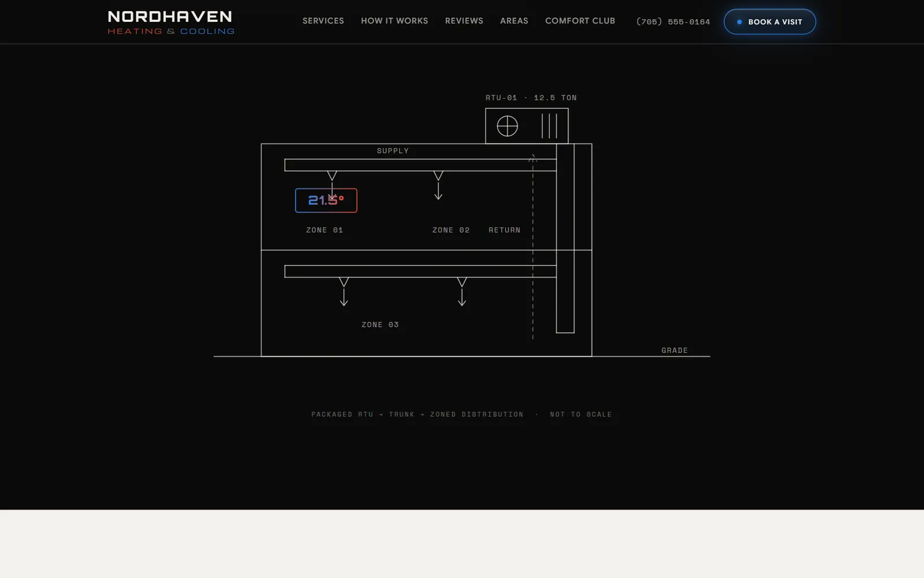Open the Nordhaven Heating & Cooling logo

tap(171, 23)
